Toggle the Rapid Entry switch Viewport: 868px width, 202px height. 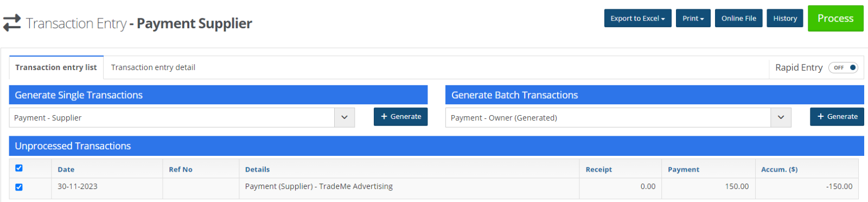(x=843, y=68)
